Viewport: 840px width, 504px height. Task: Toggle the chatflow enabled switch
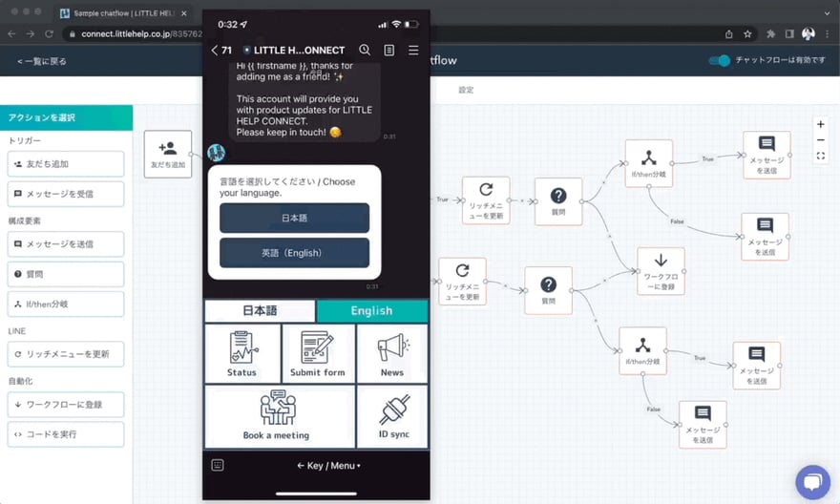click(720, 61)
